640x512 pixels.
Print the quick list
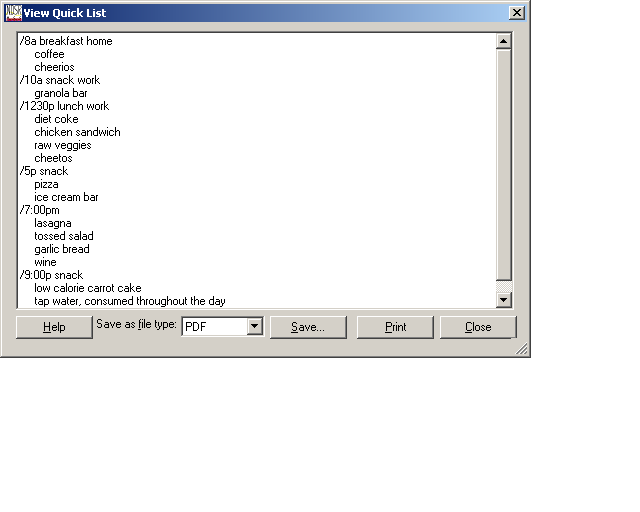(395, 327)
